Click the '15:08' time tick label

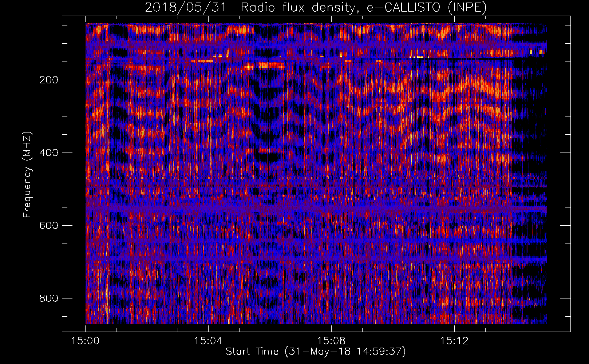pyautogui.click(x=331, y=341)
